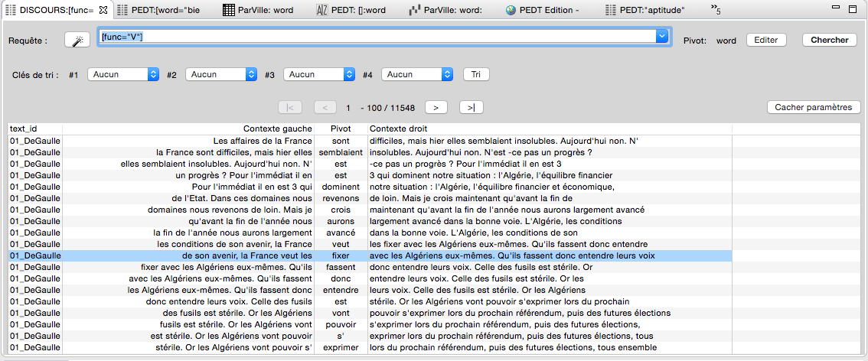Open sort key #1 dropdown
This screenshot has height=361, width=868.
click(123, 74)
